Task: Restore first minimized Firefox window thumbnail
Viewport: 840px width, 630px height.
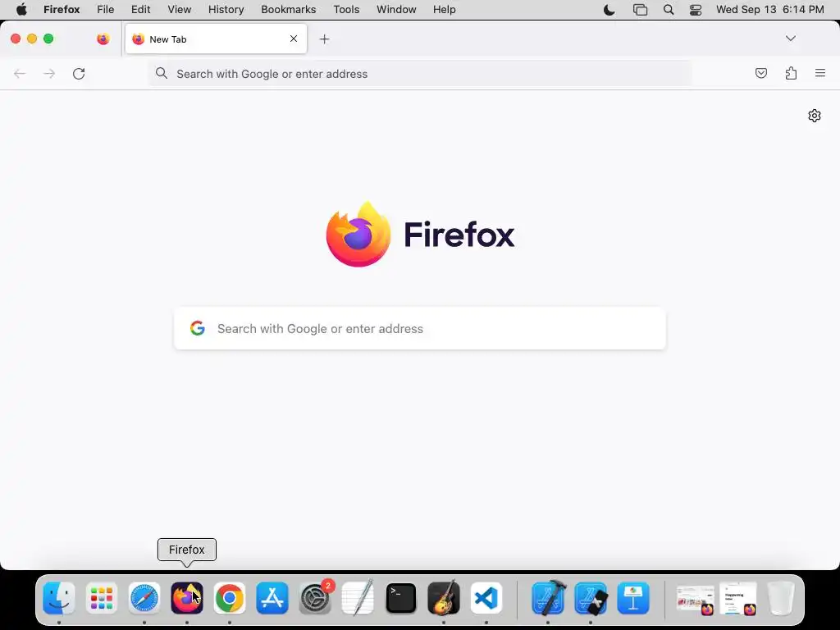Action: tap(696, 599)
